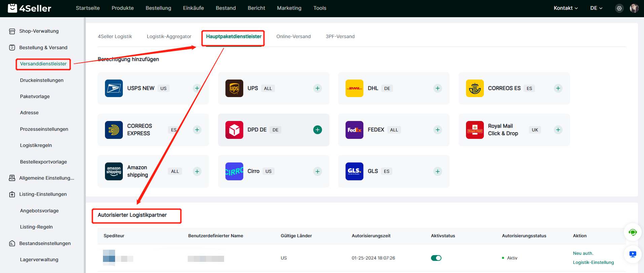The width and height of the screenshot is (644, 273).
Task: Click the Cirro logo
Action: coord(234,171)
